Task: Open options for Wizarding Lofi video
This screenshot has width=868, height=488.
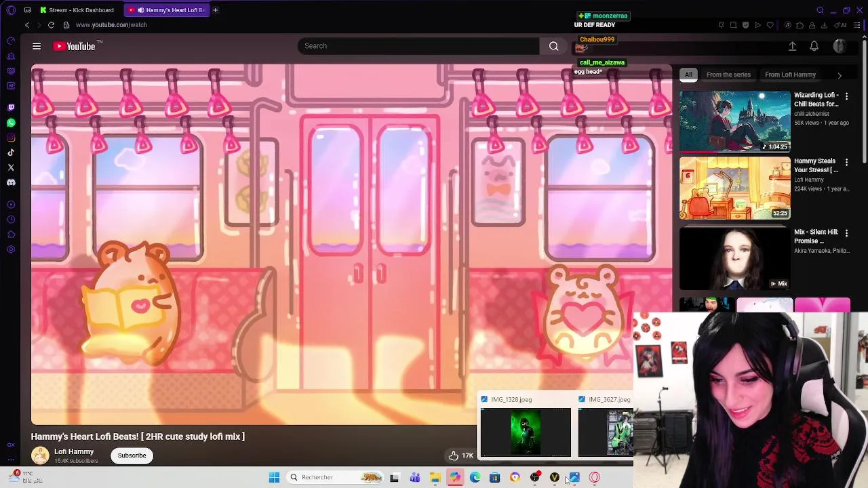Action: click(846, 96)
